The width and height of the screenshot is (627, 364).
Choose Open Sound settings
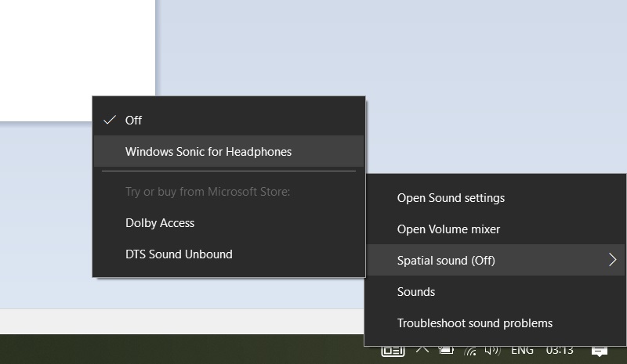(451, 198)
